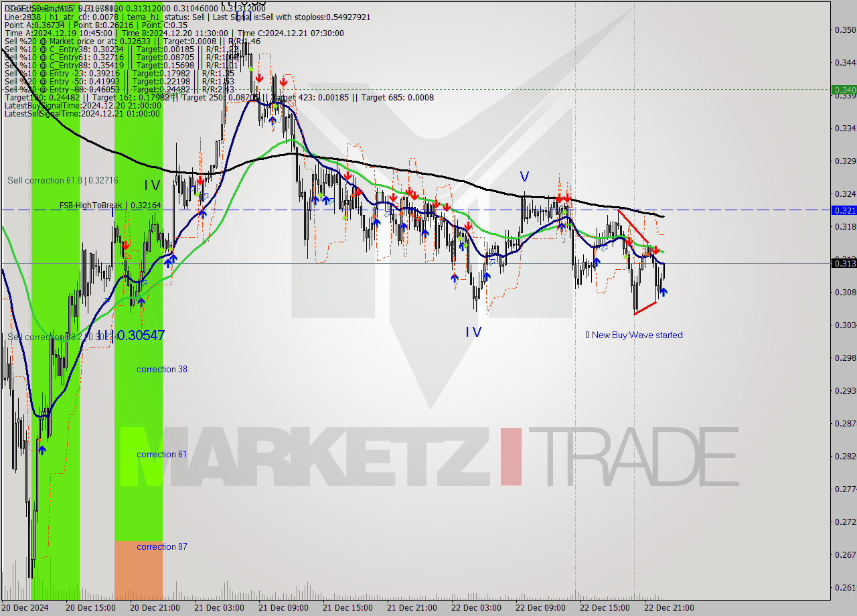Click the '20 Dec 21:00' time axis label
The width and height of the screenshot is (857, 616).
click(x=155, y=608)
